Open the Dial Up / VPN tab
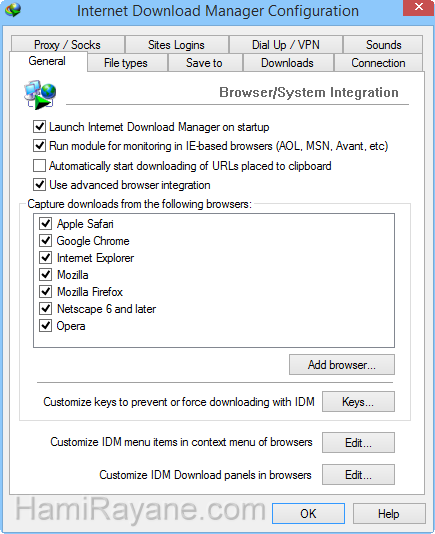The height and width of the screenshot is (534, 435). (x=286, y=45)
